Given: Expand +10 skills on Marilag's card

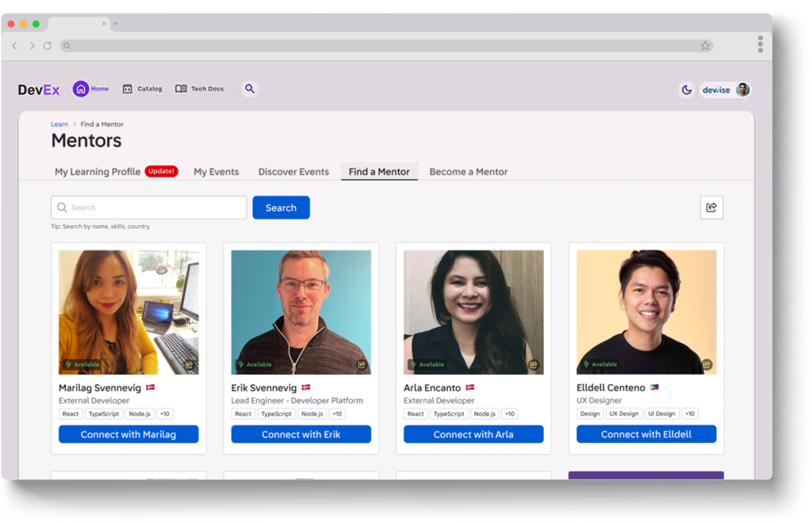Looking at the screenshot, I should (x=164, y=414).
